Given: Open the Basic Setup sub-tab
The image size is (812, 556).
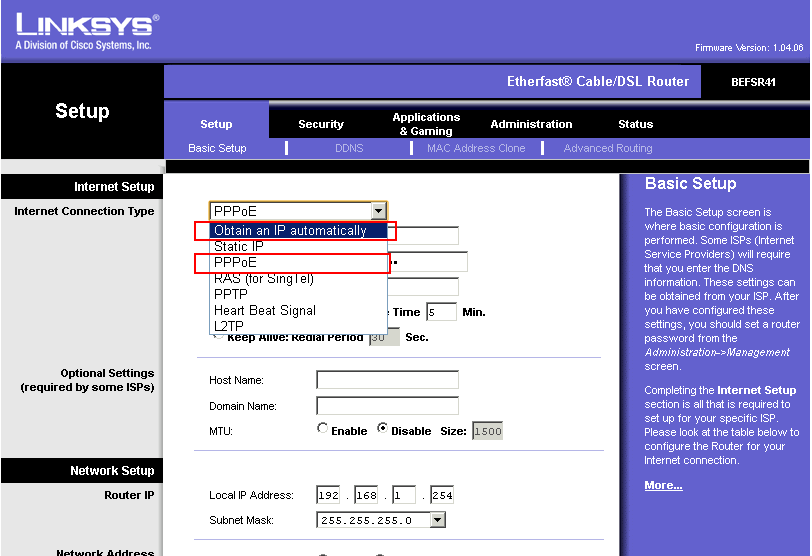Looking at the screenshot, I should pos(217,148).
